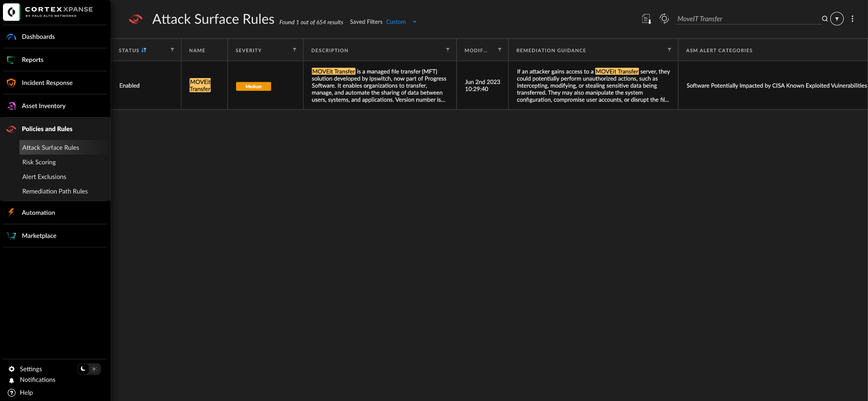This screenshot has height=401, width=868.
Task: Click the ASM Alert Categories column header
Action: click(719, 50)
